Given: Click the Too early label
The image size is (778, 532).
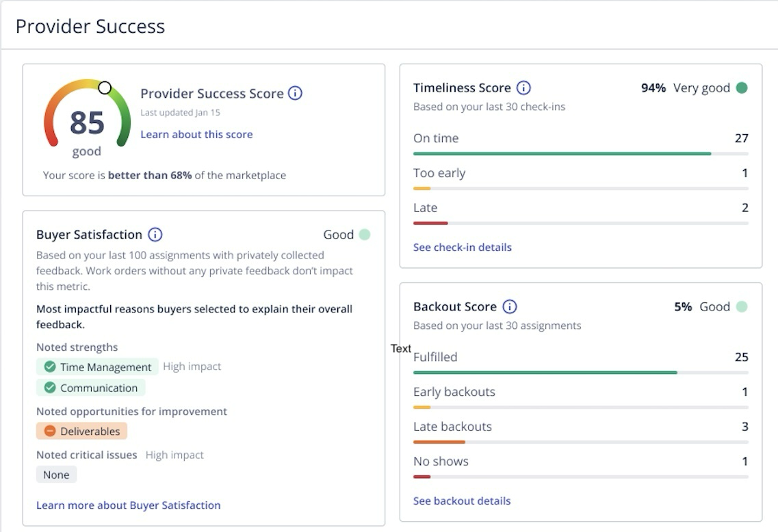Looking at the screenshot, I should tap(439, 173).
